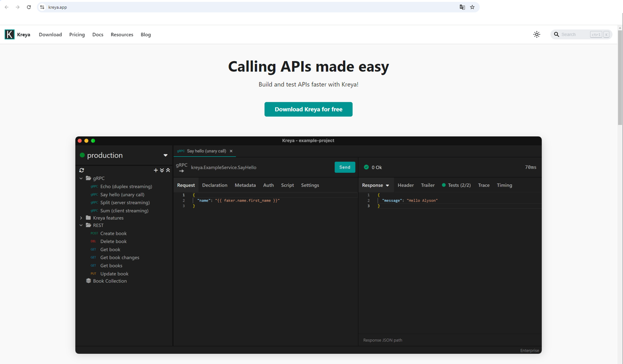The height and width of the screenshot is (364, 623).
Task: Click the Book Collection stack icon
Action: tap(88, 281)
